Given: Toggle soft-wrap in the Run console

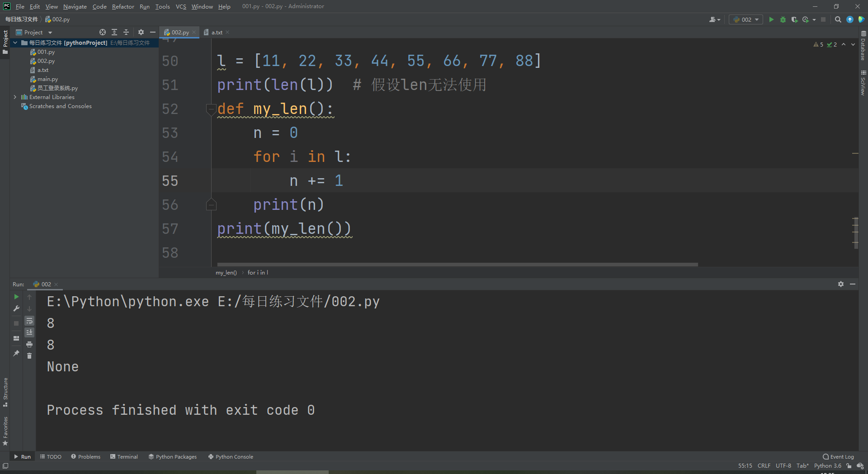Looking at the screenshot, I should point(29,321).
